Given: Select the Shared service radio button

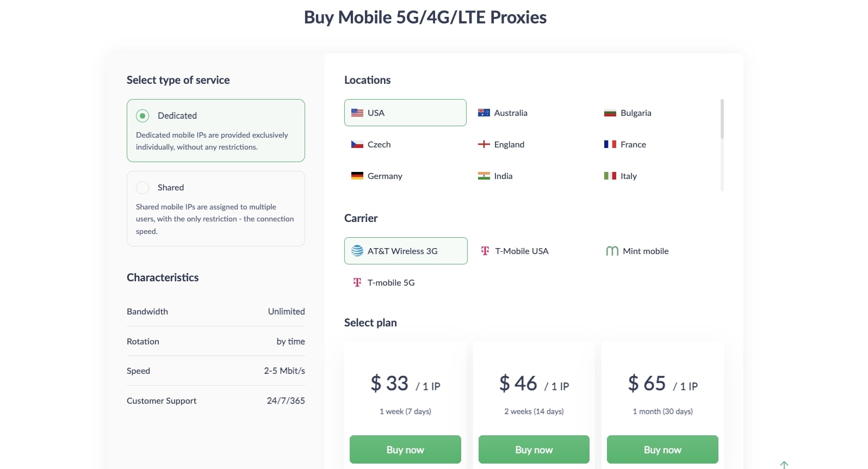Looking at the screenshot, I should click(142, 188).
